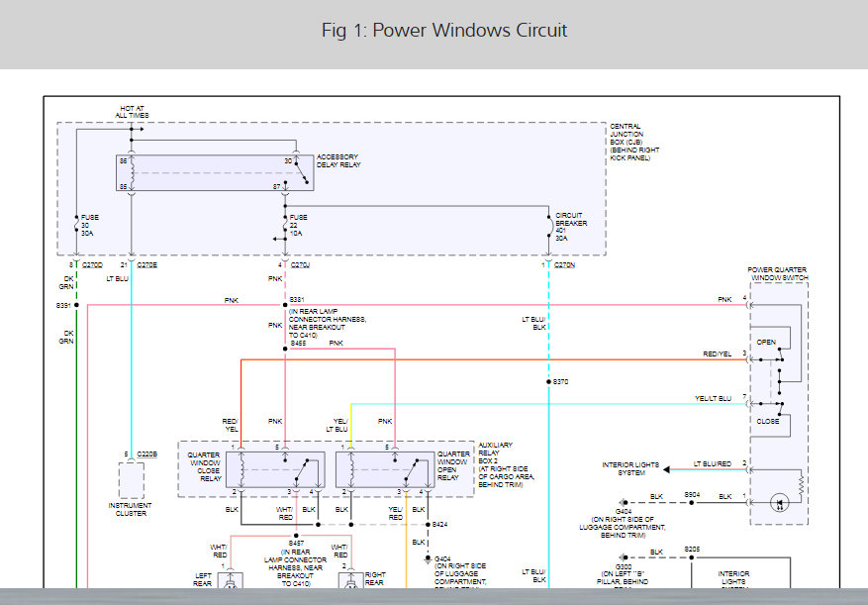The height and width of the screenshot is (605, 868).
Task: Click the 'LT BLU/RED' wire label
Action: 713,463
